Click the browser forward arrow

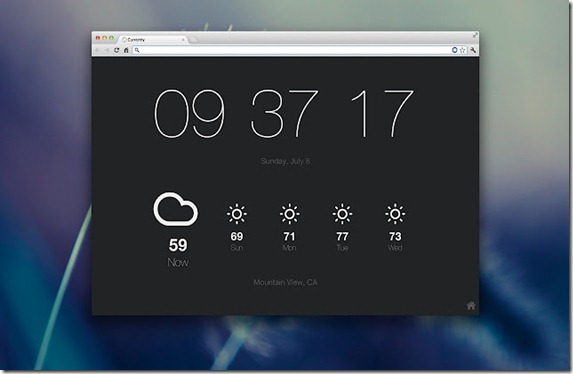(x=107, y=50)
